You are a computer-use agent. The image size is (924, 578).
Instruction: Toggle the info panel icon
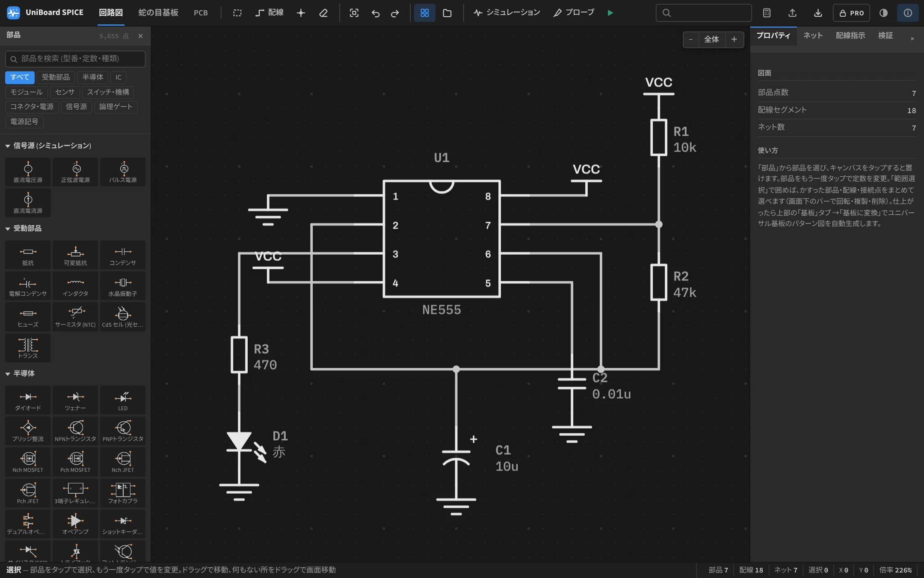click(908, 13)
